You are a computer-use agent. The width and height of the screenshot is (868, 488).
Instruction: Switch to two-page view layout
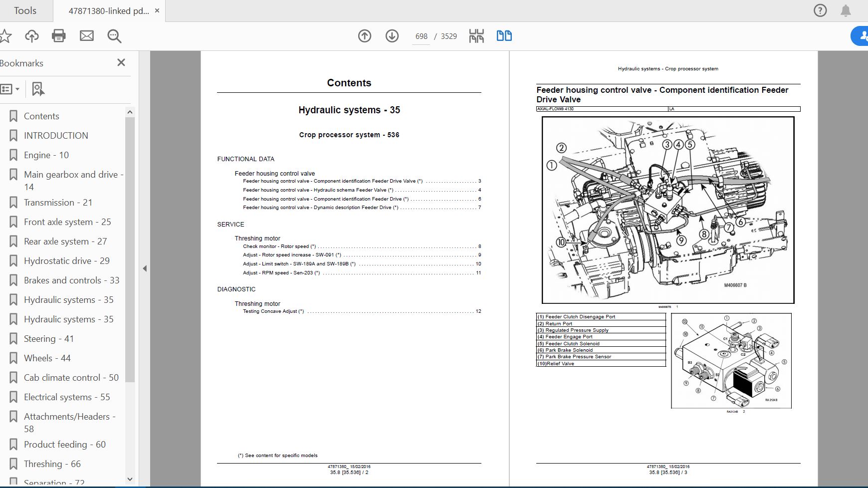(504, 35)
